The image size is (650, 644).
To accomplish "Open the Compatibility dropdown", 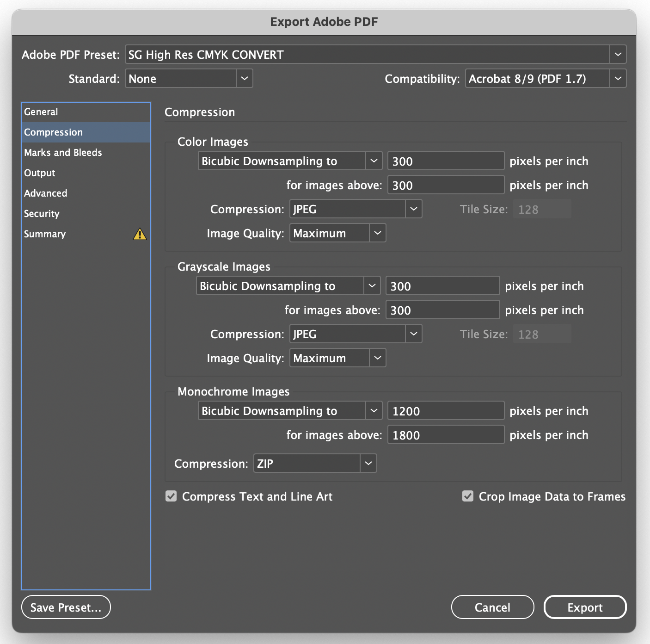I will pos(546,79).
